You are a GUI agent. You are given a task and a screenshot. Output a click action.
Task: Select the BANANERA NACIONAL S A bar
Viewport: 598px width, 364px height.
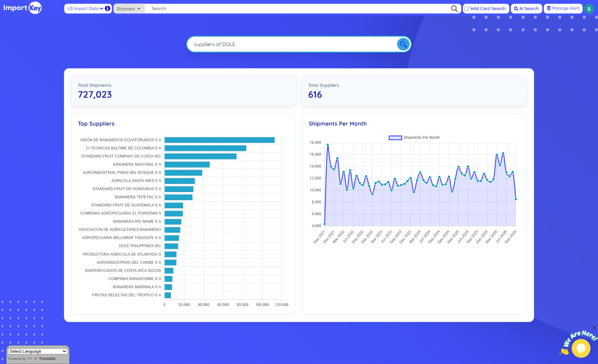pyautogui.click(x=187, y=164)
